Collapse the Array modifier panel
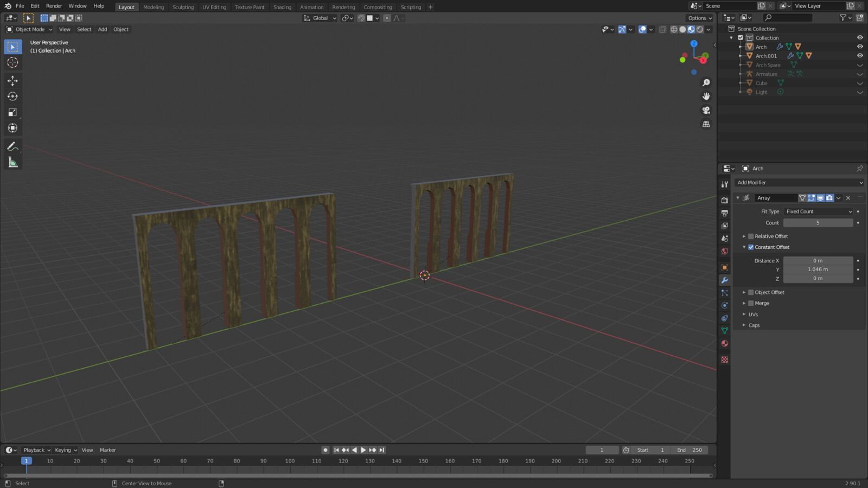 click(738, 198)
